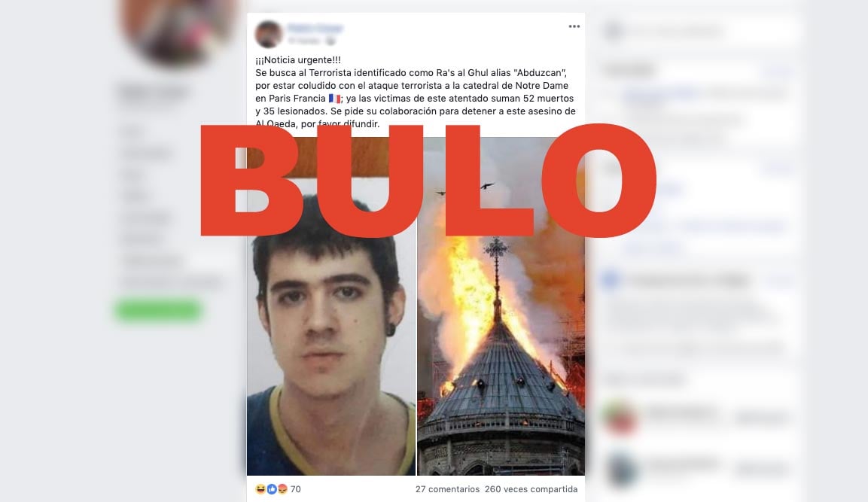Image resolution: width=868 pixels, height=502 pixels.
Task: Click the blue circular icon in right sidebar
Action: tap(611, 280)
